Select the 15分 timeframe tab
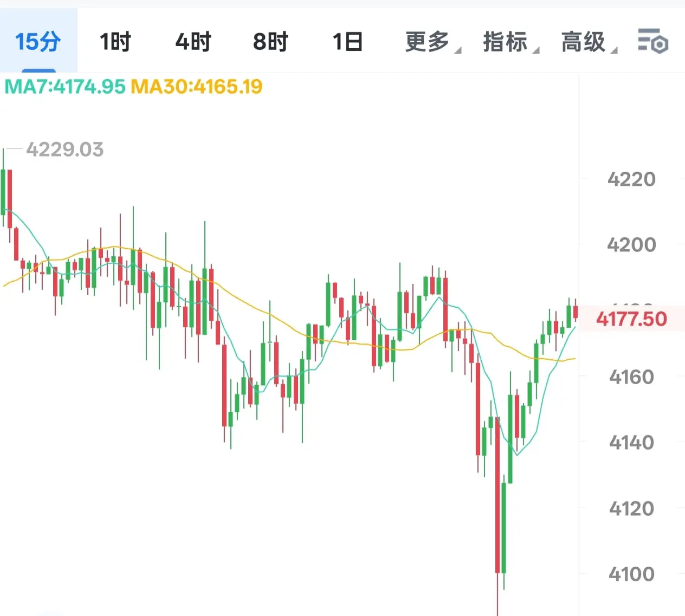This screenshot has height=616, width=685. click(x=38, y=41)
